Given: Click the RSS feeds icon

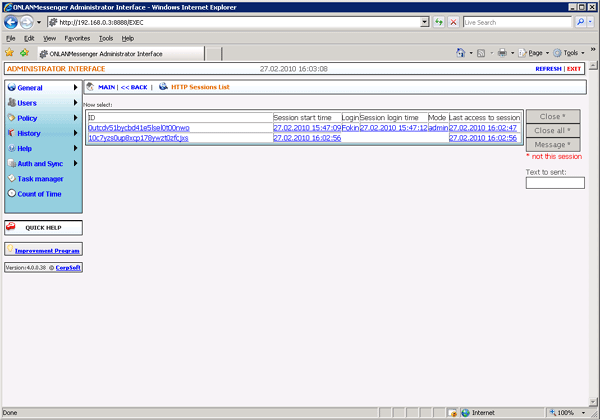Looking at the screenshot, I should [x=481, y=52].
